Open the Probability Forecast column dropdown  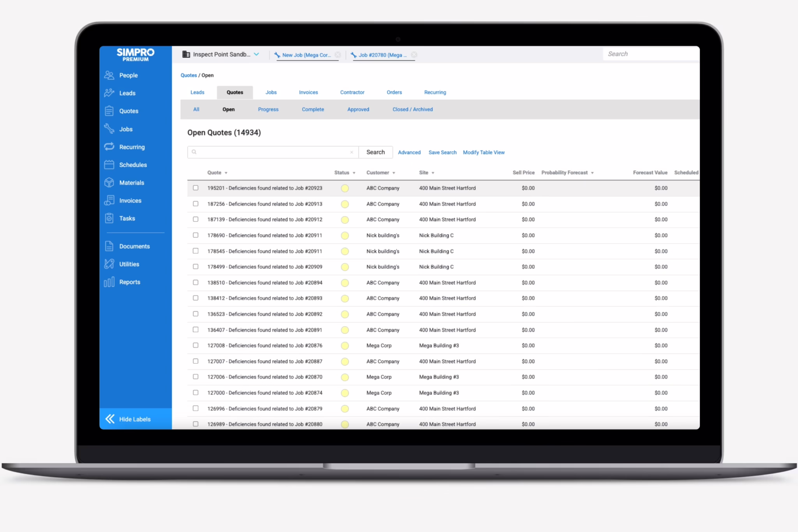(x=592, y=173)
